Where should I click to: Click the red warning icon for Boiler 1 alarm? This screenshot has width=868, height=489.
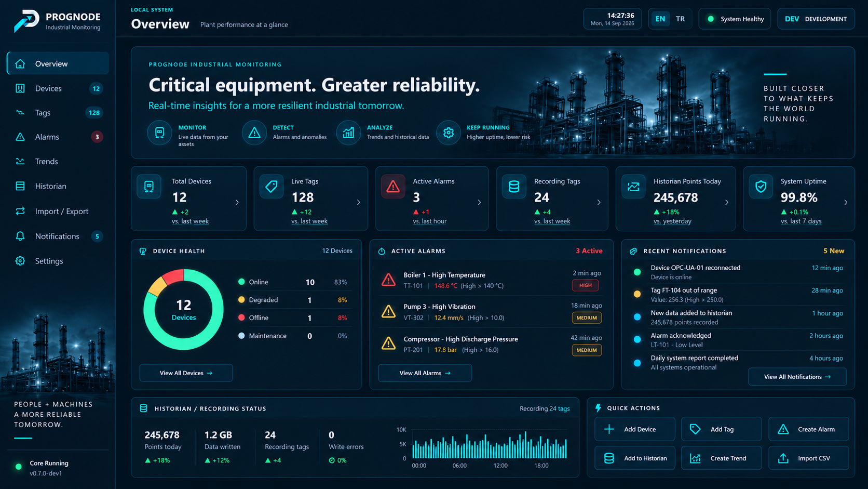pos(388,280)
